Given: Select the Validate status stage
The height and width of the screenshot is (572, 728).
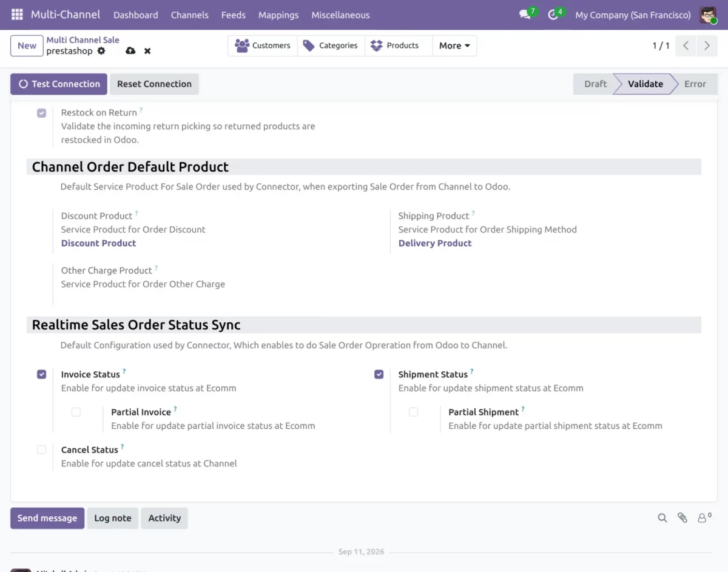Looking at the screenshot, I should click(645, 84).
